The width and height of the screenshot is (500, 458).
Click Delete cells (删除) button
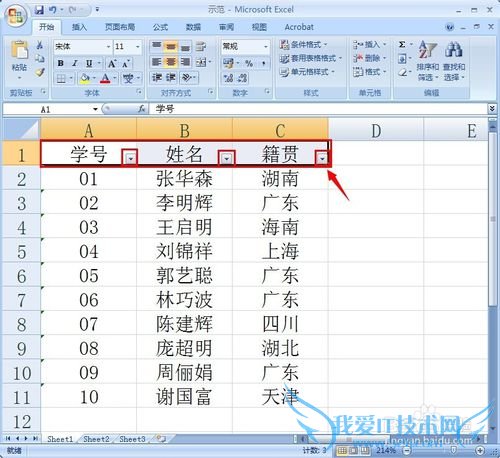click(x=369, y=58)
